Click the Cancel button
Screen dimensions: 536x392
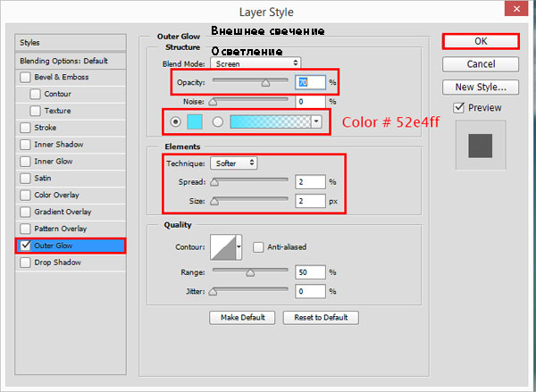(x=481, y=64)
